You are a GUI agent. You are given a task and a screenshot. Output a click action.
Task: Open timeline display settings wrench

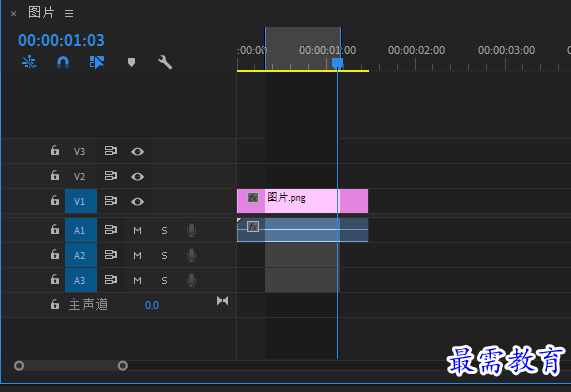(165, 62)
